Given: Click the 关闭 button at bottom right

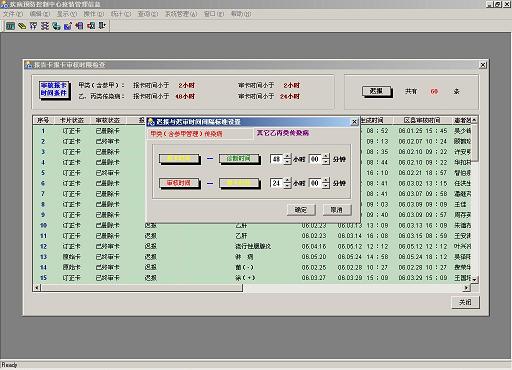Looking at the screenshot, I should coord(465,302).
